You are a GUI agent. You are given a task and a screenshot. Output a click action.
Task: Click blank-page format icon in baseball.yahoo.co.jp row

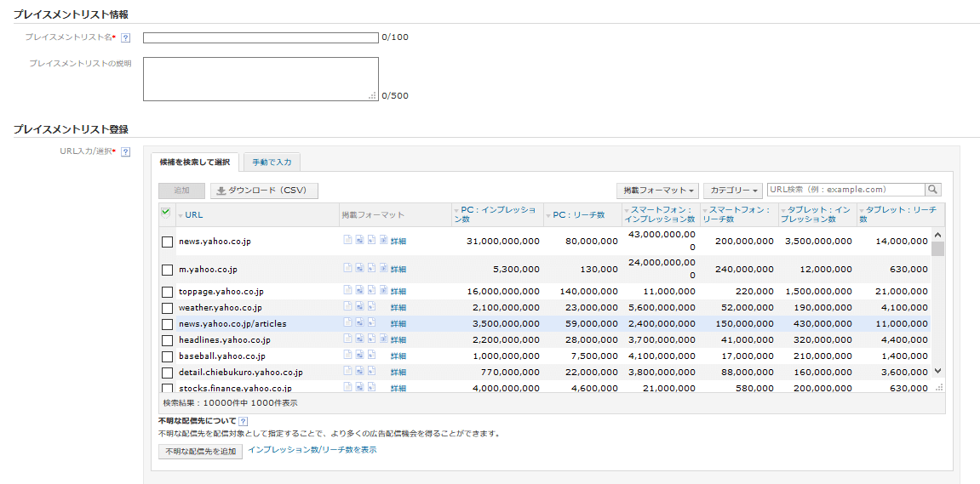pos(347,356)
